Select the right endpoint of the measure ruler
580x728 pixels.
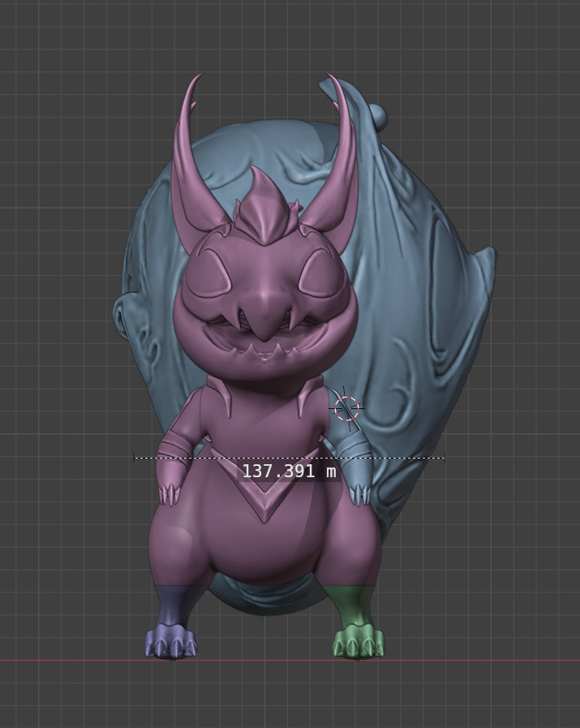(x=444, y=458)
